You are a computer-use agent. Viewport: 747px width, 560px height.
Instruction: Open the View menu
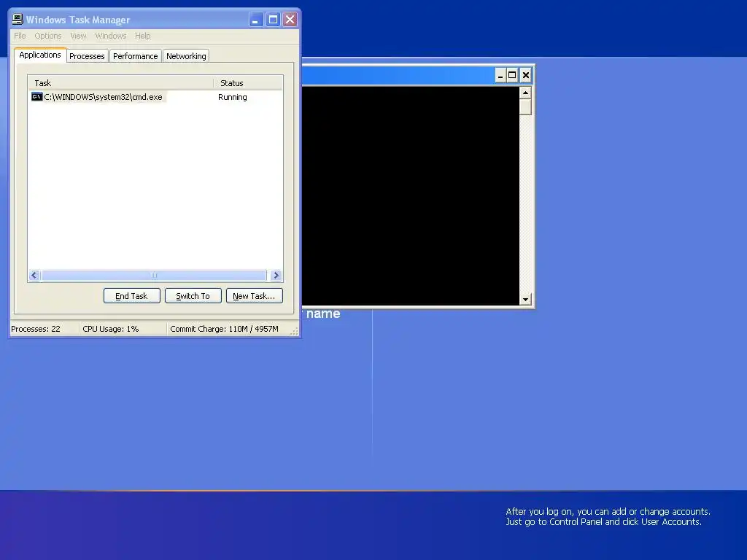(78, 36)
